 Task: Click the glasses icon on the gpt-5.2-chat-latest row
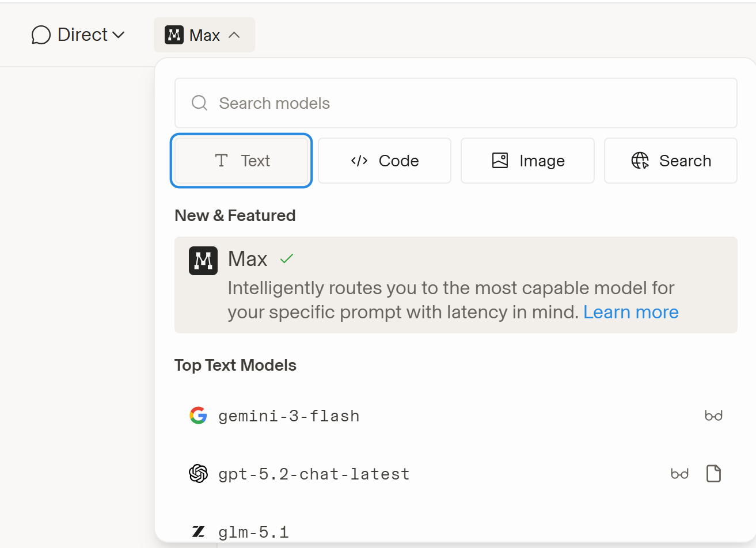click(x=679, y=474)
